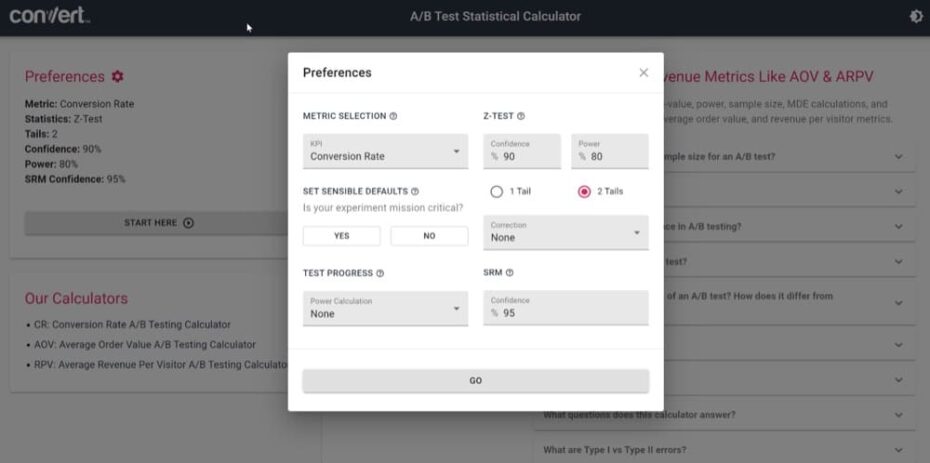Click the Preferences gear icon
Viewport: 930px width, 463px height.
tap(117, 76)
